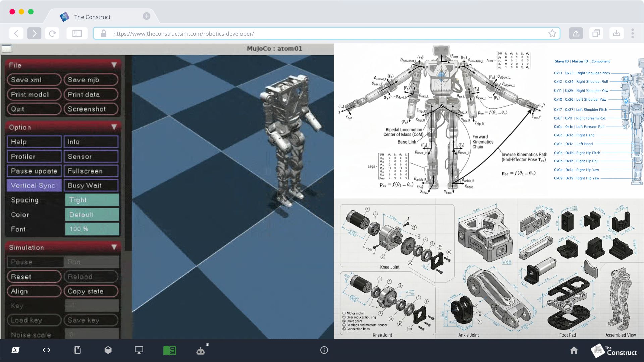
Task: Open the code editor icon
Action: coord(46,350)
